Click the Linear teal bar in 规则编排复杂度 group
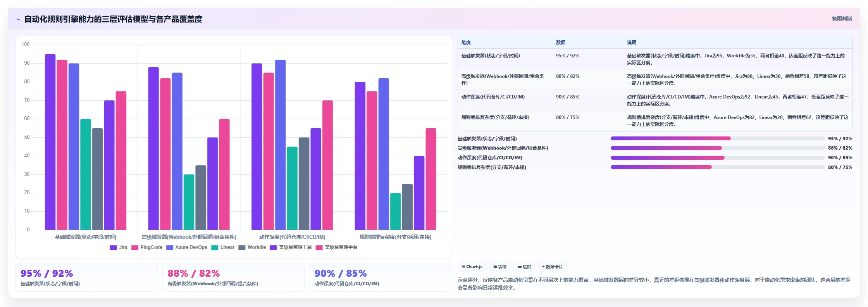 395,211
